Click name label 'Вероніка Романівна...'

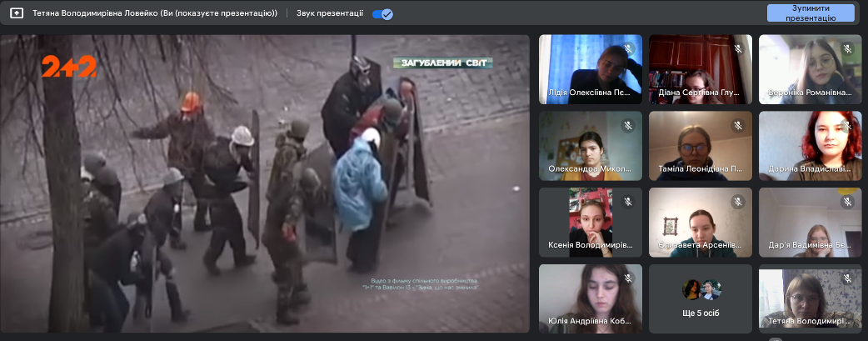tap(810, 93)
